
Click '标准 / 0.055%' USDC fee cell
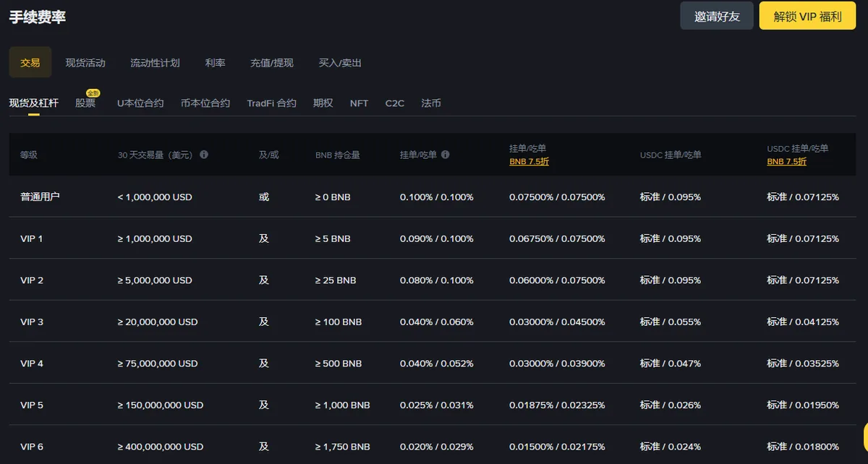[x=671, y=322]
